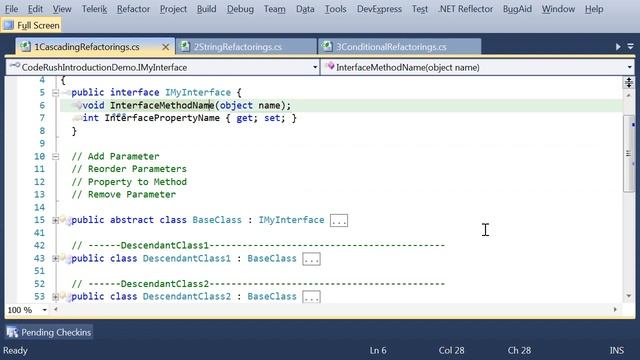This screenshot has height=360, width=640.
Task: Click the interface icon in the type dropdown
Action: coord(14,65)
